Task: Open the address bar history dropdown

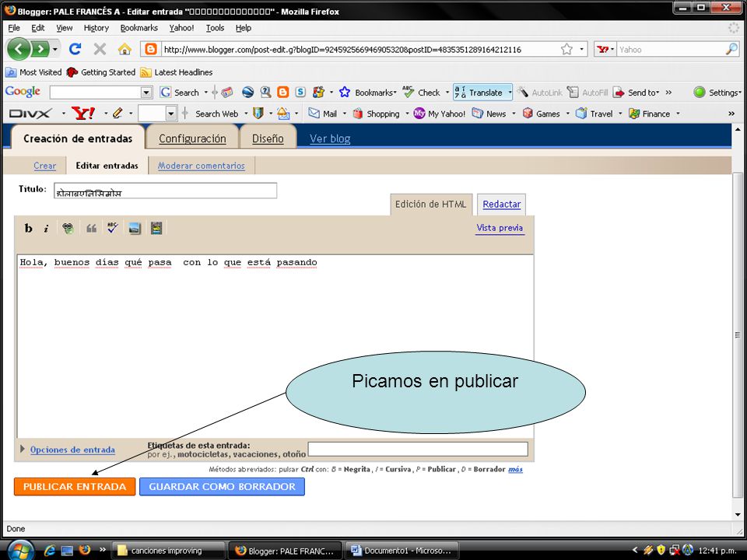Action: (582, 49)
